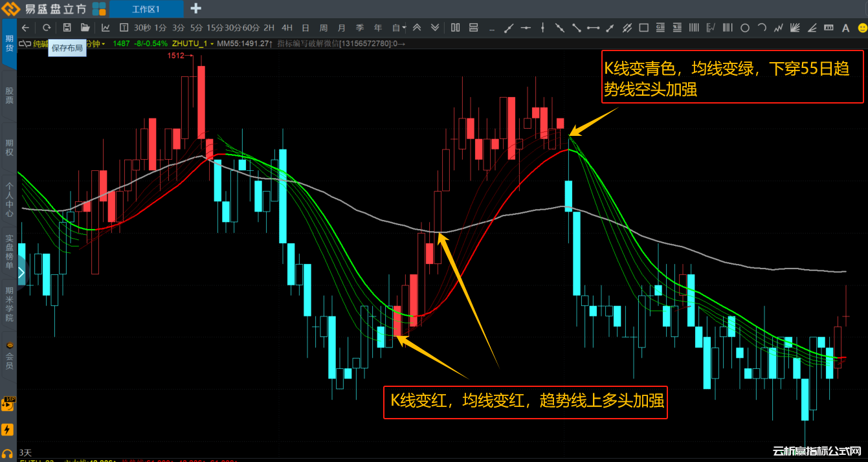The image size is (868, 462).
Task: Click the link icon beside the contract name
Action: (x=25, y=43)
